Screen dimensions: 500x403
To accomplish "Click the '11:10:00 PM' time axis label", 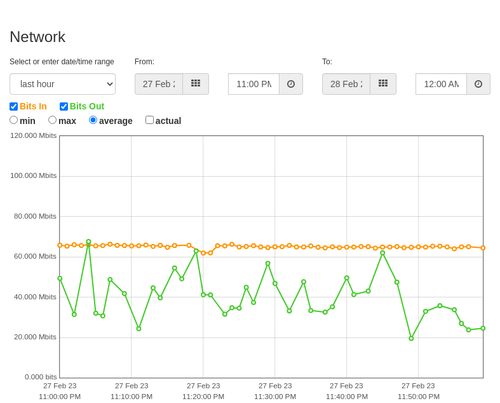I will click(132, 397).
